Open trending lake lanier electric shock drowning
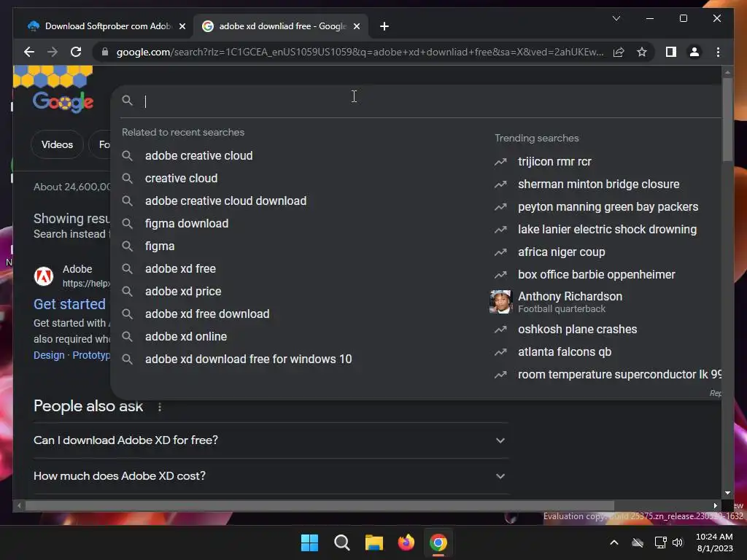The image size is (747, 560). point(607,230)
